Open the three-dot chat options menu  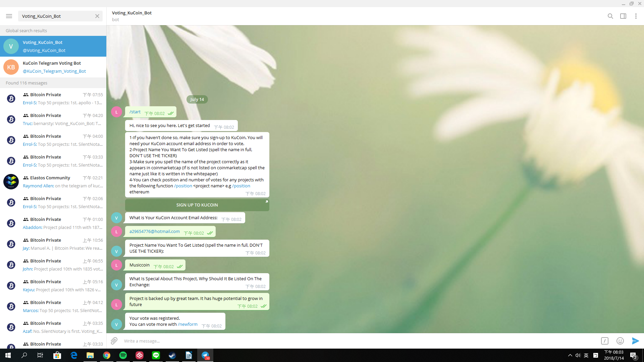pyautogui.click(x=636, y=16)
